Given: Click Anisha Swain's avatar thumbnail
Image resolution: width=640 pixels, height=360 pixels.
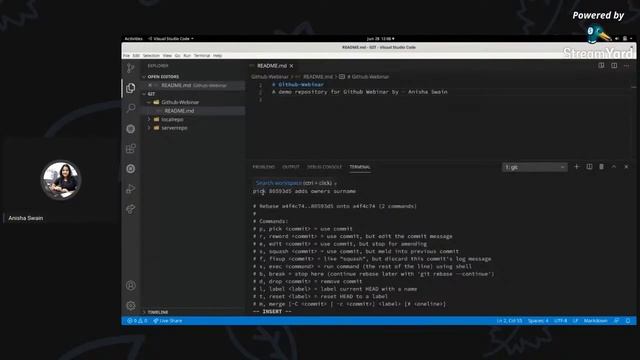Looking at the screenshot, I should click(x=61, y=180).
